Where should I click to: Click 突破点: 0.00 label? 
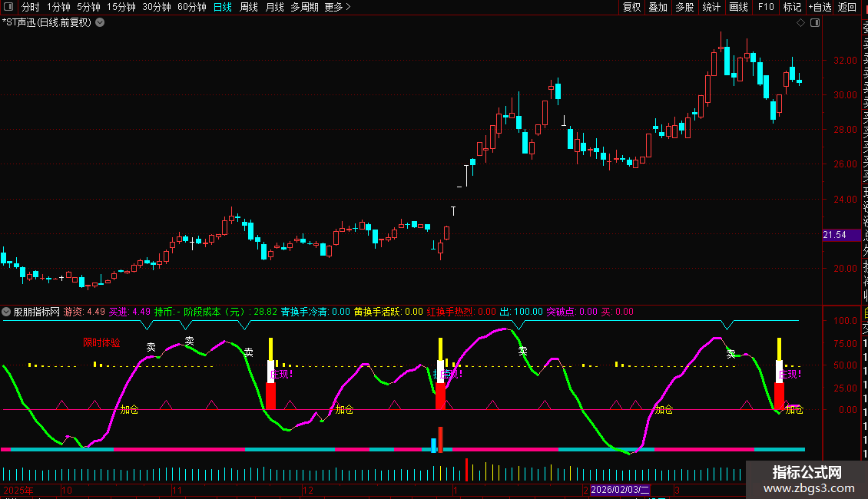[571, 312]
